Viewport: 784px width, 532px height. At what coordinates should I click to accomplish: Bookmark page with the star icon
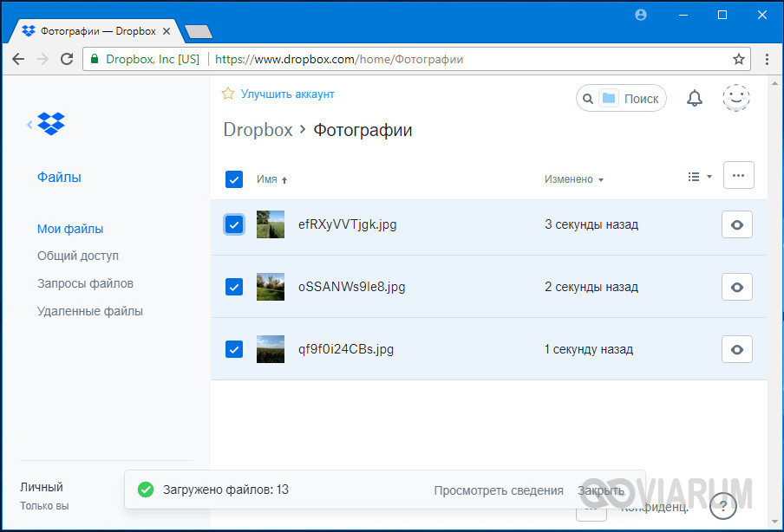739,60
